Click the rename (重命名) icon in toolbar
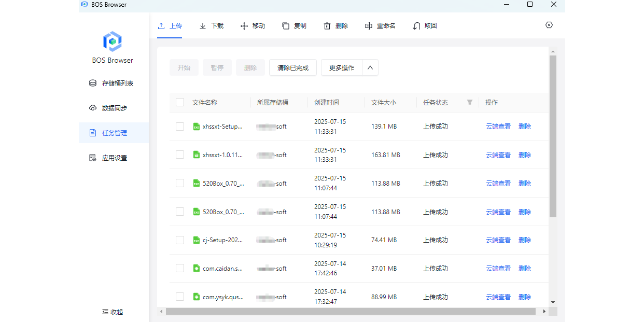Image resolution: width=644 pixels, height=322 pixels. click(x=369, y=26)
